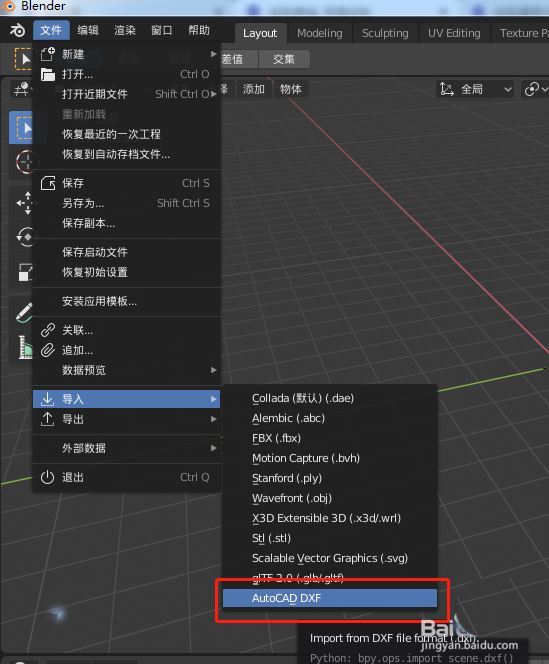Viewport: 549px width, 664px height.
Task: Switch to the Modeling workspace tab
Action: (x=320, y=33)
